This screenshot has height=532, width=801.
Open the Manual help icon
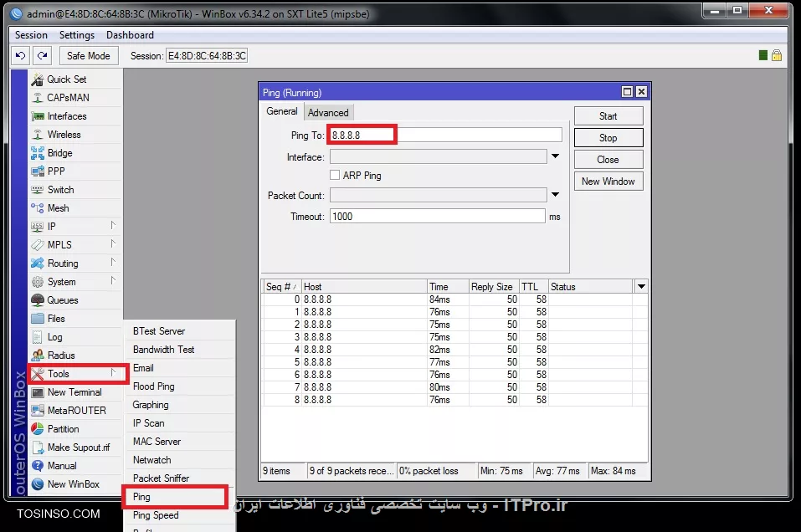pyautogui.click(x=38, y=466)
